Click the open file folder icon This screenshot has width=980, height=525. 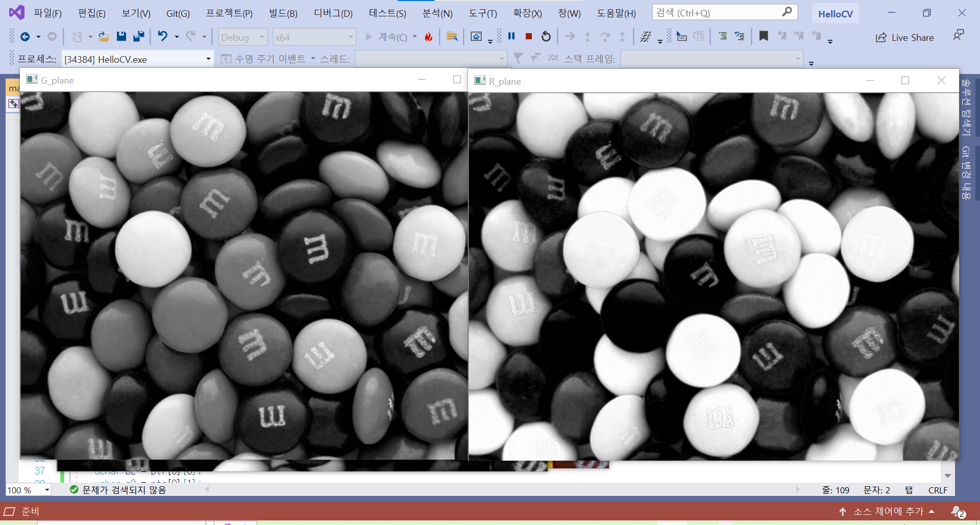104,37
